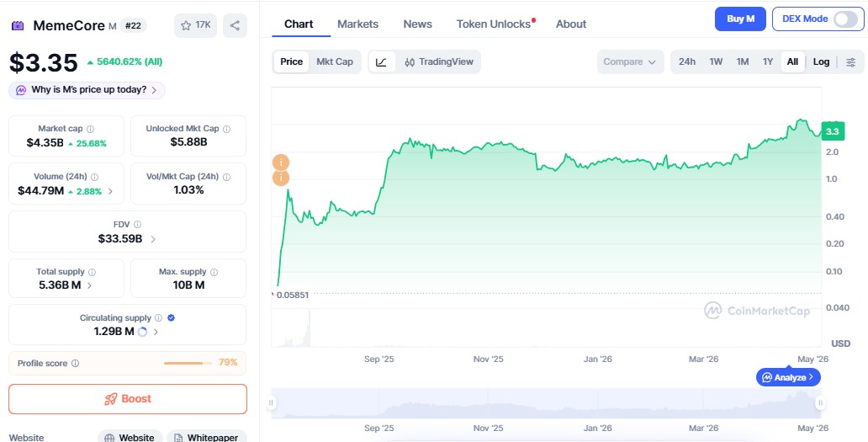
Task: Click the Circulating supply info icon
Action: tap(158, 318)
